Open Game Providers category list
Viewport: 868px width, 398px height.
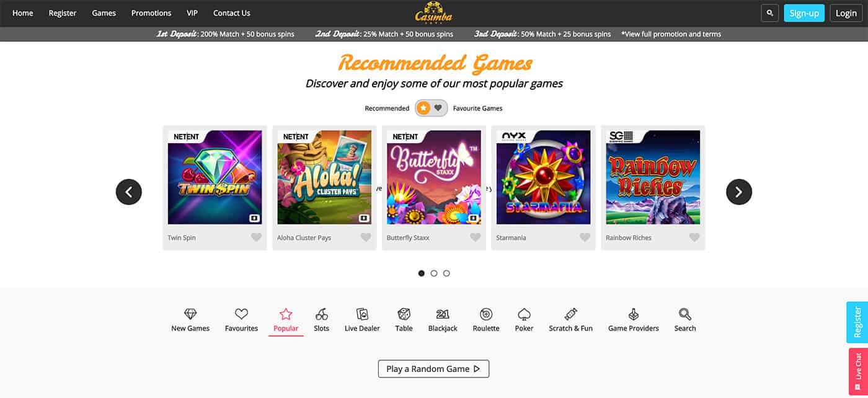pos(634,320)
